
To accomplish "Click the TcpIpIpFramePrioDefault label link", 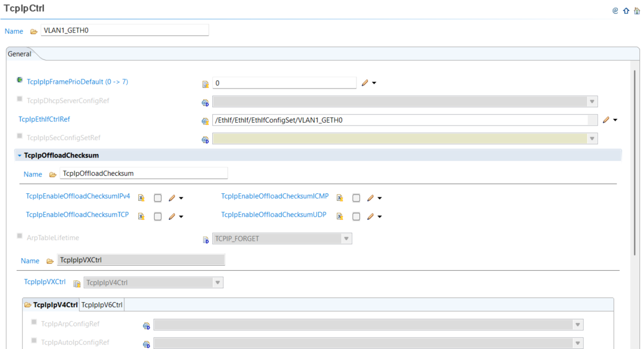I will pos(77,82).
